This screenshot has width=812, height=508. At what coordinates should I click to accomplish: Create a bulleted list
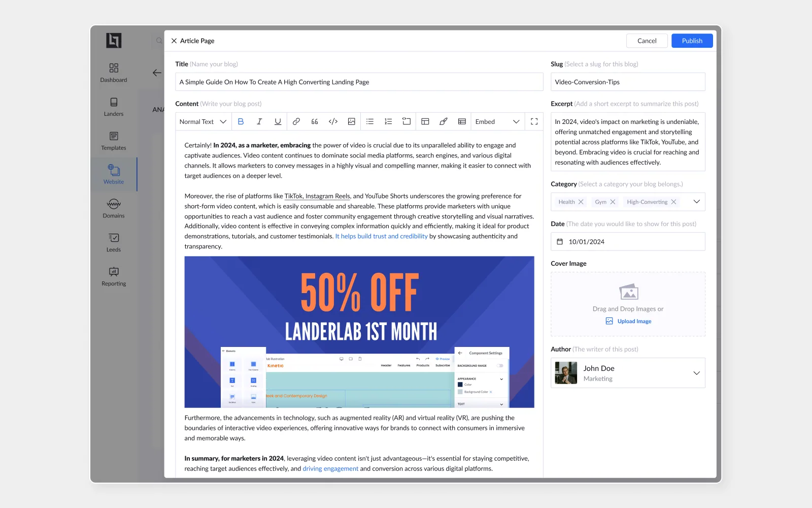(x=370, y=121)
